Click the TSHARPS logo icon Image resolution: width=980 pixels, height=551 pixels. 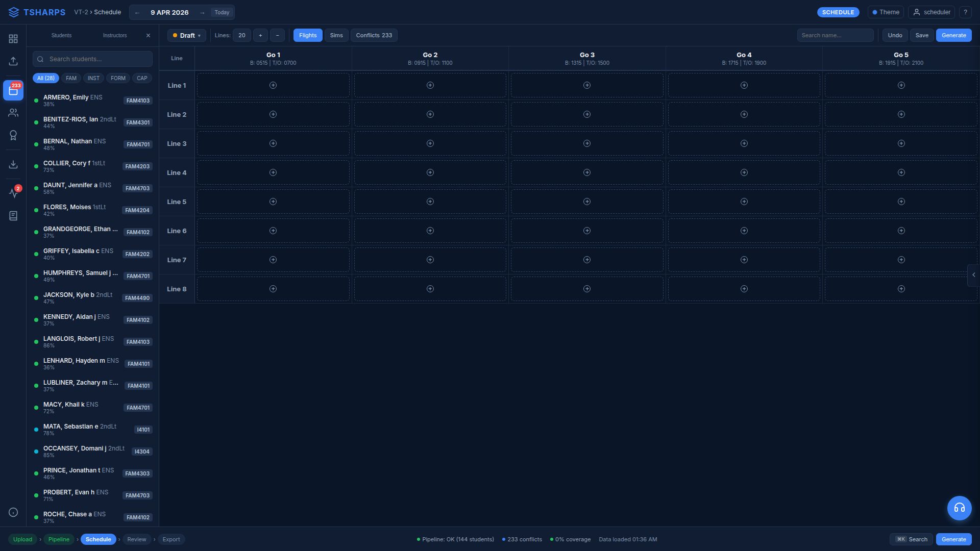point(14,12)
